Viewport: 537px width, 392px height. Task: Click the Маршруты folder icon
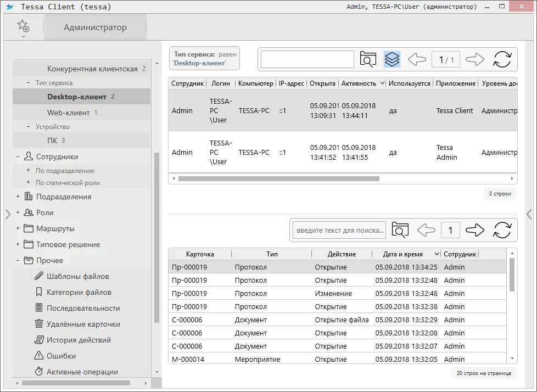[29, 228]
